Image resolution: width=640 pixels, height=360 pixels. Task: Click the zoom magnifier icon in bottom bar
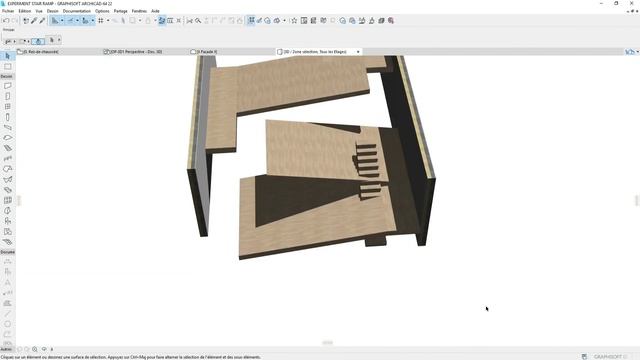(35, 349)
